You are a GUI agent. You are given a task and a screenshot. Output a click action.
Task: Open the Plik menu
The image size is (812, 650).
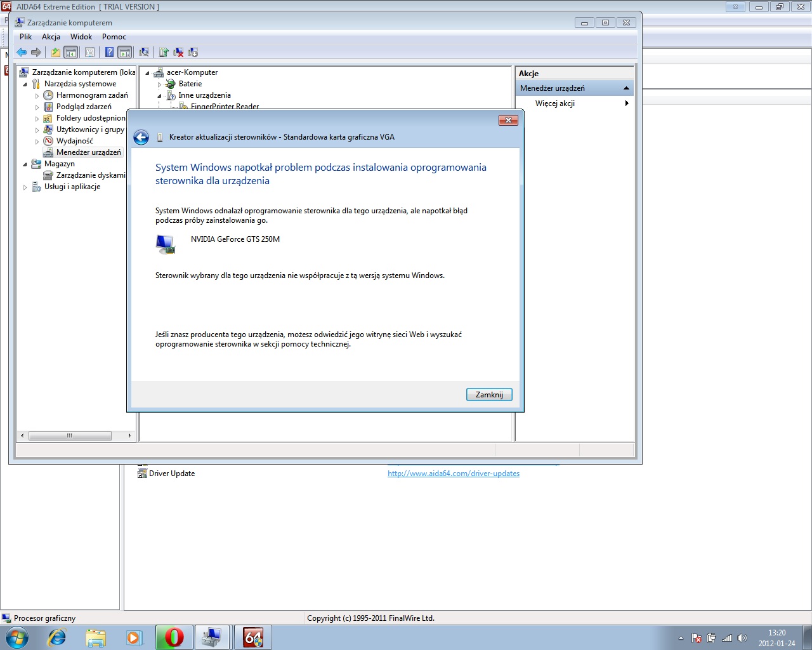coord(25,37)
